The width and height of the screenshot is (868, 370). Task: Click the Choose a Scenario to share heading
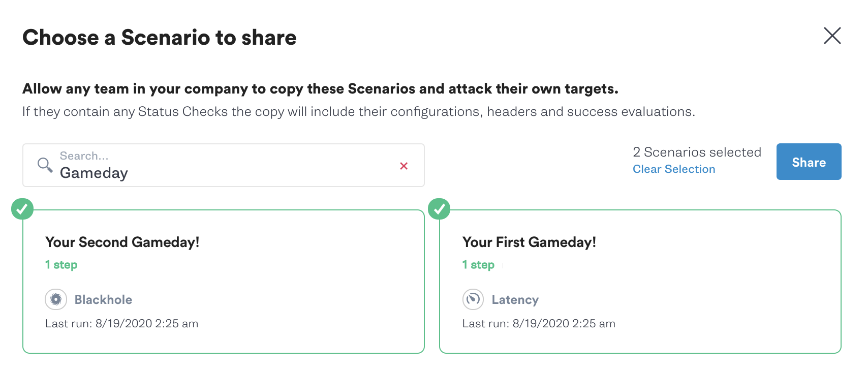tap(159, 37)
